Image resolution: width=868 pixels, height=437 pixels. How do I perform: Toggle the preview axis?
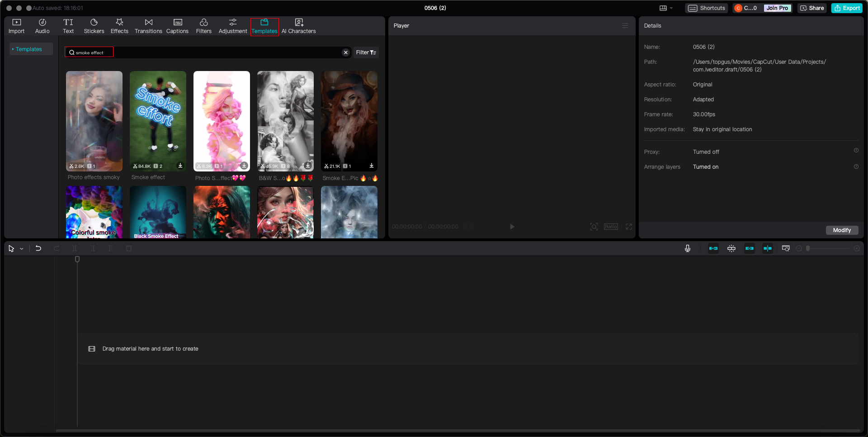click(x=768, y=248)
